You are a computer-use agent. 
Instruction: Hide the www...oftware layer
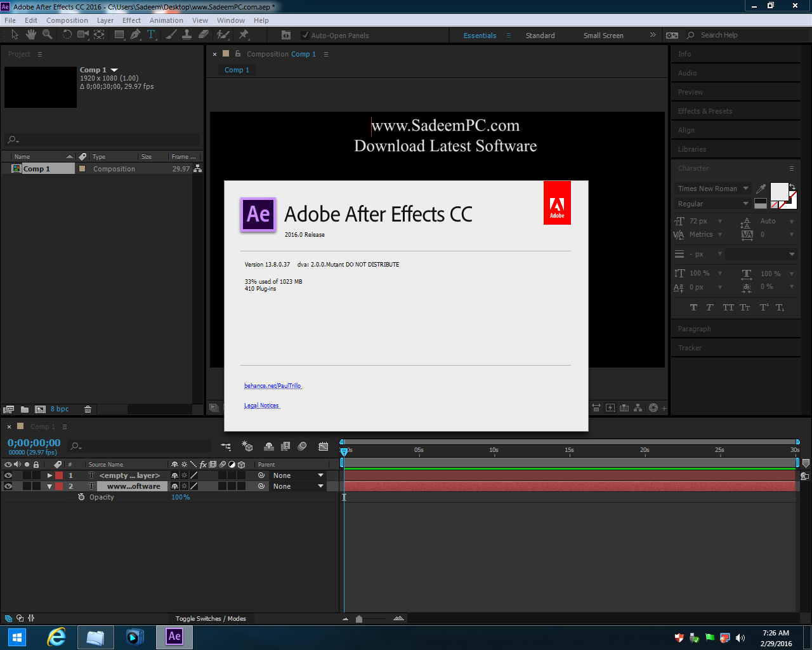(8, 486)
